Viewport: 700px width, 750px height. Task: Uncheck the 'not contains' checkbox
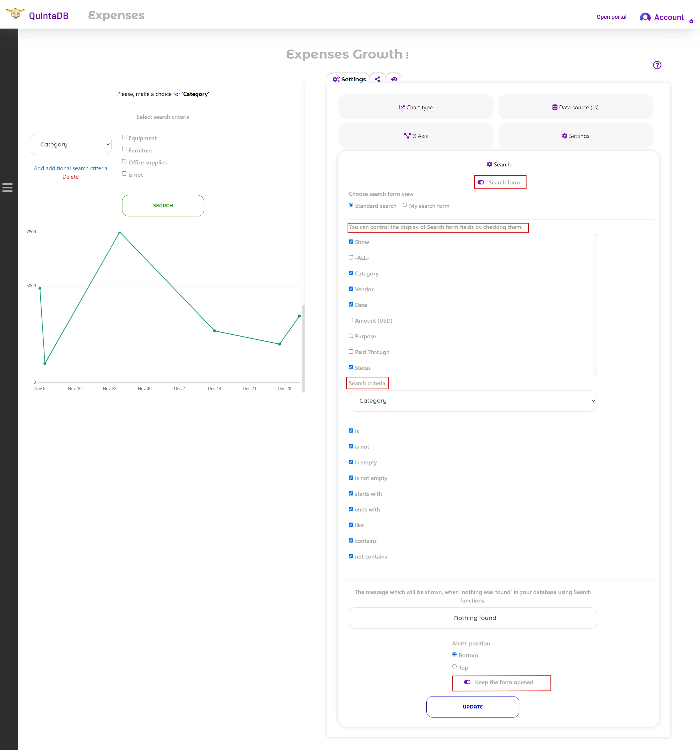351,556
